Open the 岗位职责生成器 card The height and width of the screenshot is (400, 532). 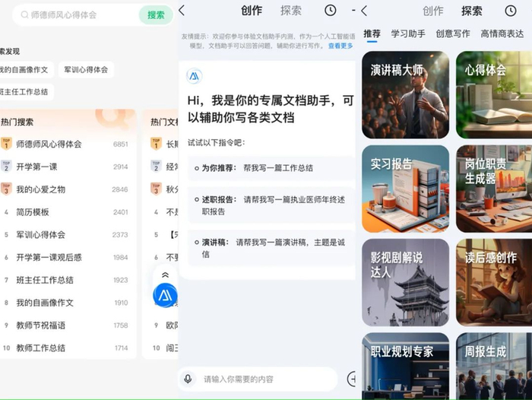pos(494,189)
